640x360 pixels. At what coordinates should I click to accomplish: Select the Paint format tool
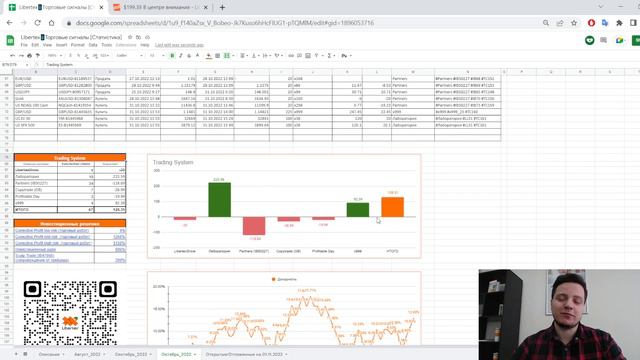pos(38,56)
